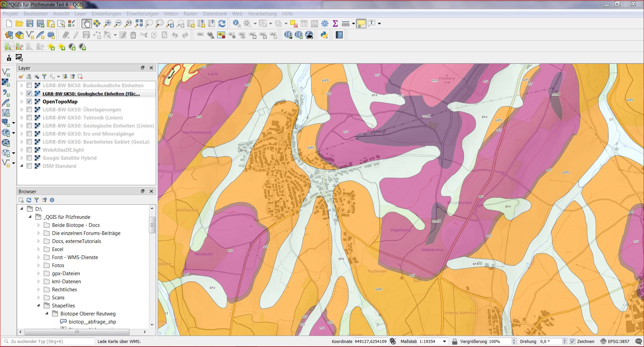Viewport: 644px width, 347px height.
Task: Select the Google Satellite Hybrid layer
Action: point(69,158)
